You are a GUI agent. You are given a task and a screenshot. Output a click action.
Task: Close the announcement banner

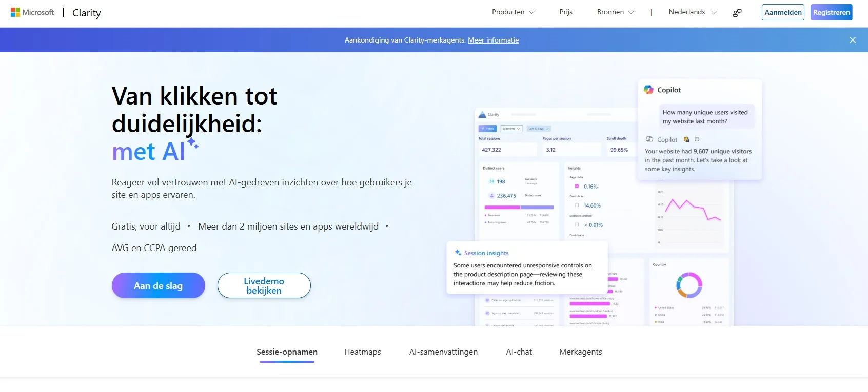(x=853, y=40)
